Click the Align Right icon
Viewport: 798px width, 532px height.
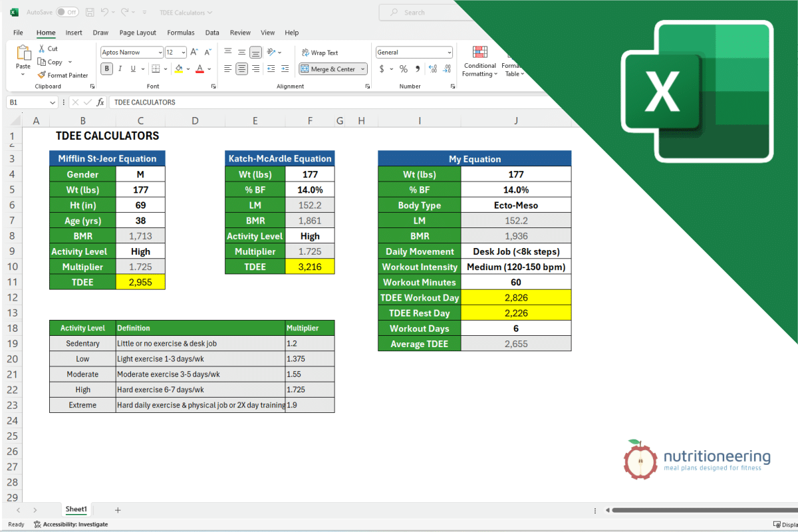click(x=255, y=68)
